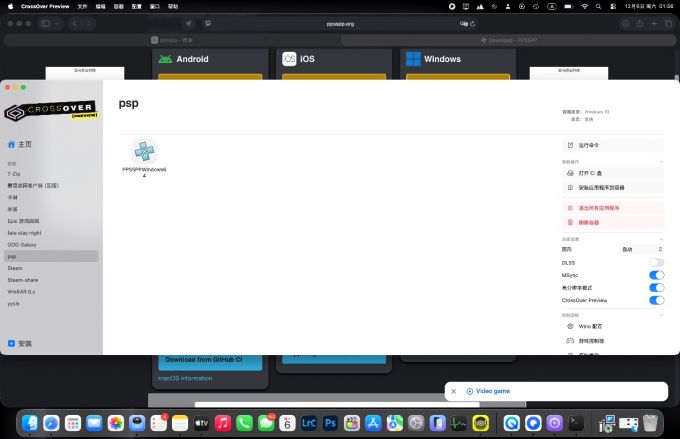Click the iOS download card in Safari
Viewport: 680px width, 439px height.
click(334, 64)
